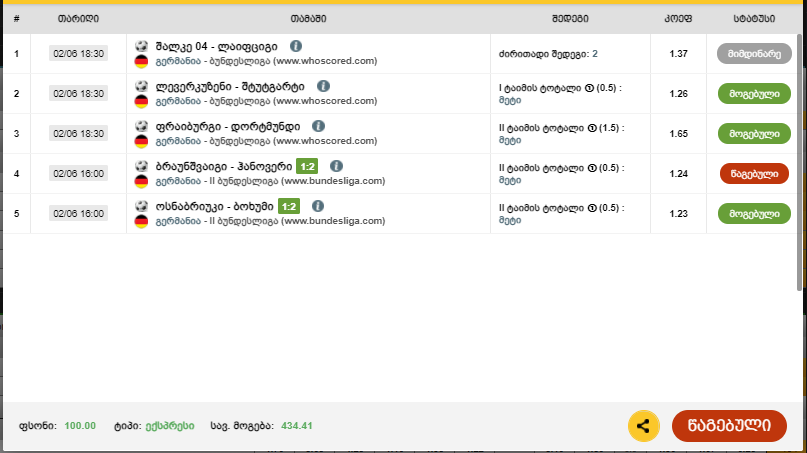Open გერმანია link in შალკე 04 row

tap(178, 61)
